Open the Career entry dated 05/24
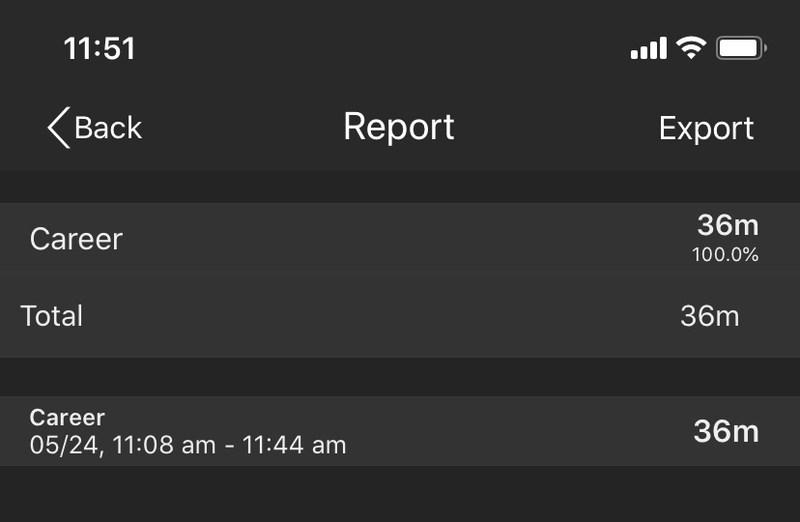This screenshot has width=800, height=522. [x=400, y=431]
